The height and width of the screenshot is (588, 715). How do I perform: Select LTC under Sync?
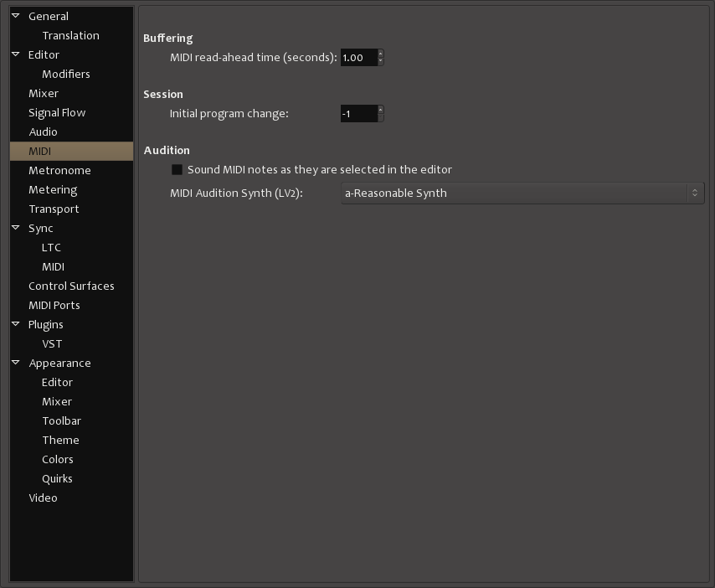pos(51,247)
